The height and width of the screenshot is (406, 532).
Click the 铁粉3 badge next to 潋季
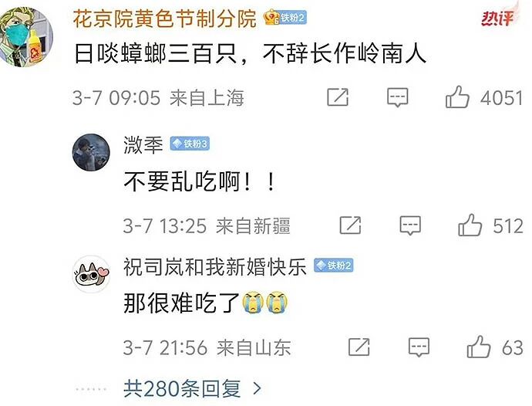point(190,144)
